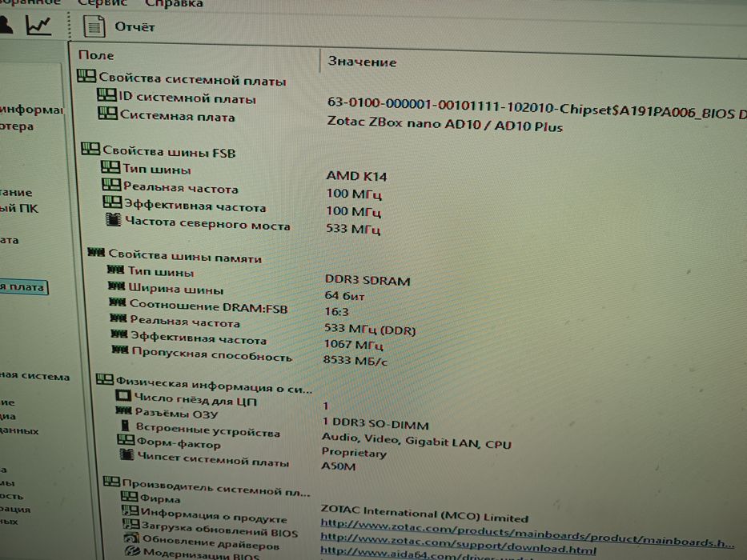Click the Значение column header
Image resolution: width=747 pixels, height=560 pixels.
coord(362,62)
